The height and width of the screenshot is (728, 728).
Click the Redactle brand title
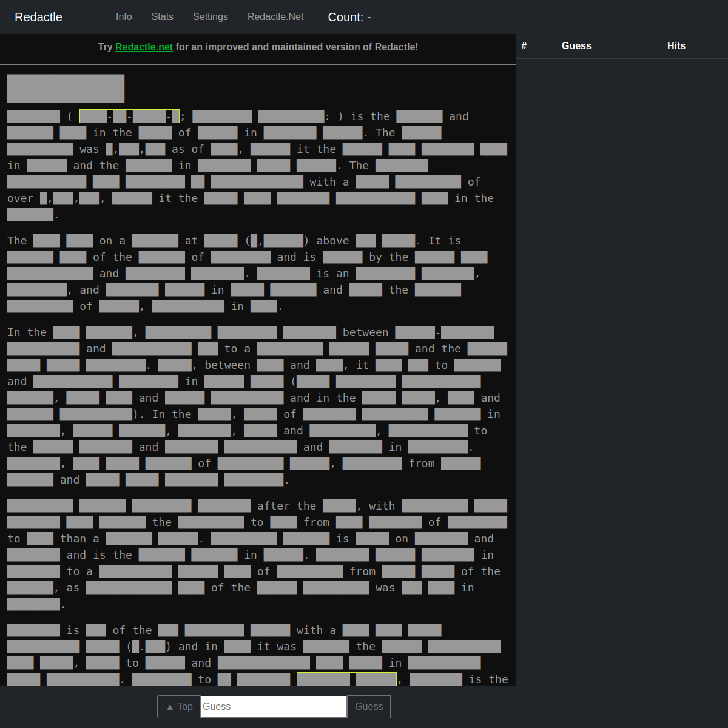pyautogui.click(x=38, y=17)
